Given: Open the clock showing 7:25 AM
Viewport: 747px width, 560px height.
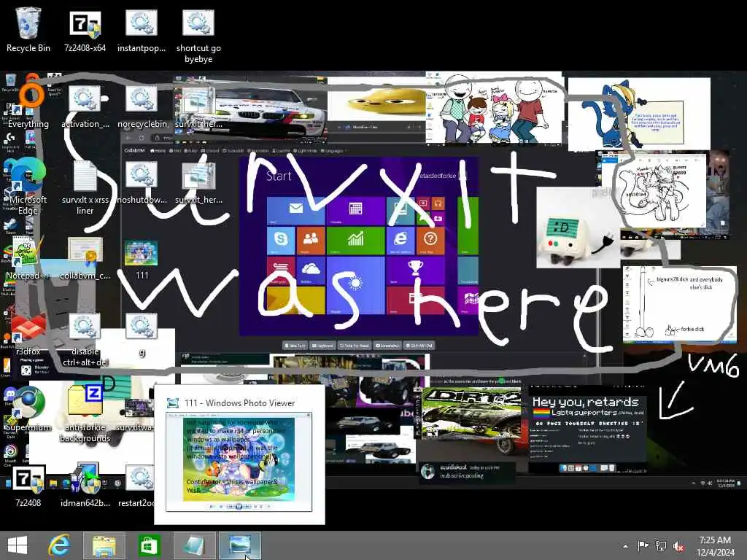Looking at the screenshot, I should tap(715, 546).
